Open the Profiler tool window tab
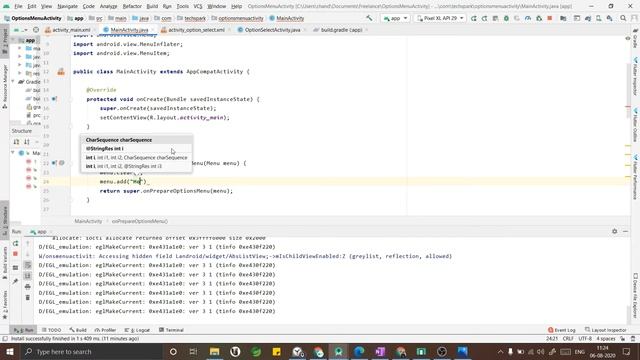 [105, 330]
